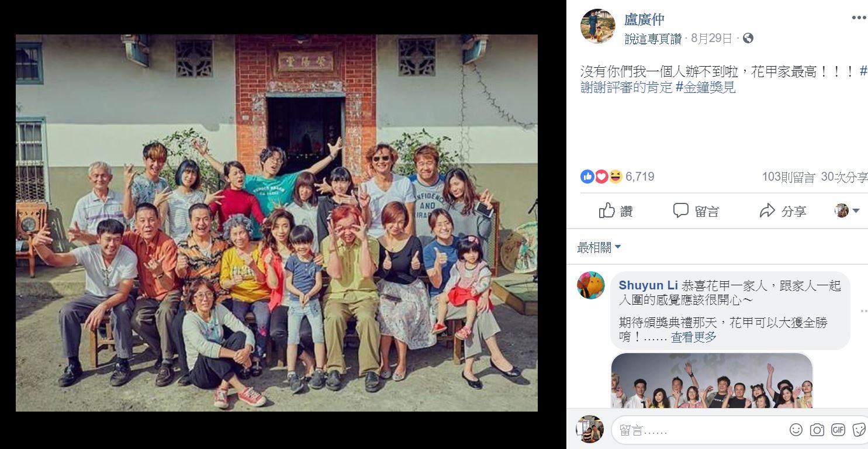The image size is (868, 449).
Task: Open 盧廣仲 page profile picture
Action: [x=597, y=26]
